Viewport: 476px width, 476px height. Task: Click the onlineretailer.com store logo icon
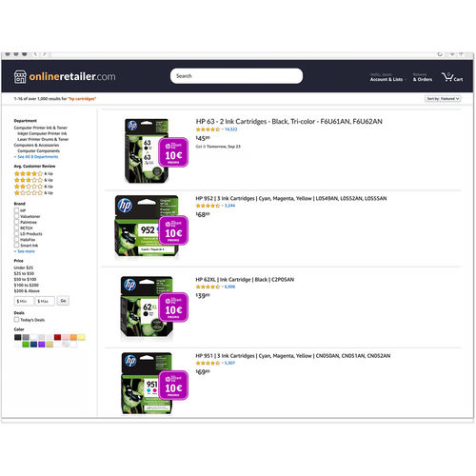pyautogui.click(x=20, y=77)
